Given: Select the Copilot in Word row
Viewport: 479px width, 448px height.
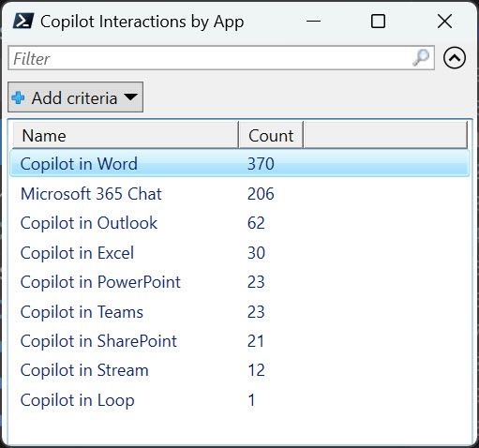Looking at the screenshot, I should click(240, 164).
